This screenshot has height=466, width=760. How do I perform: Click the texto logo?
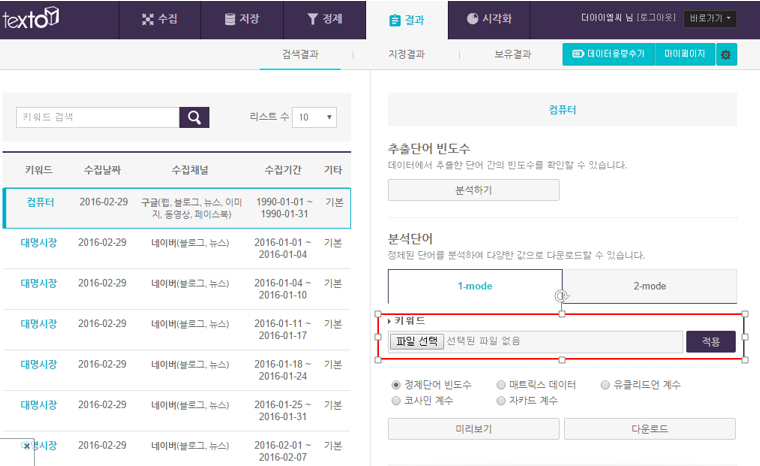30,18
